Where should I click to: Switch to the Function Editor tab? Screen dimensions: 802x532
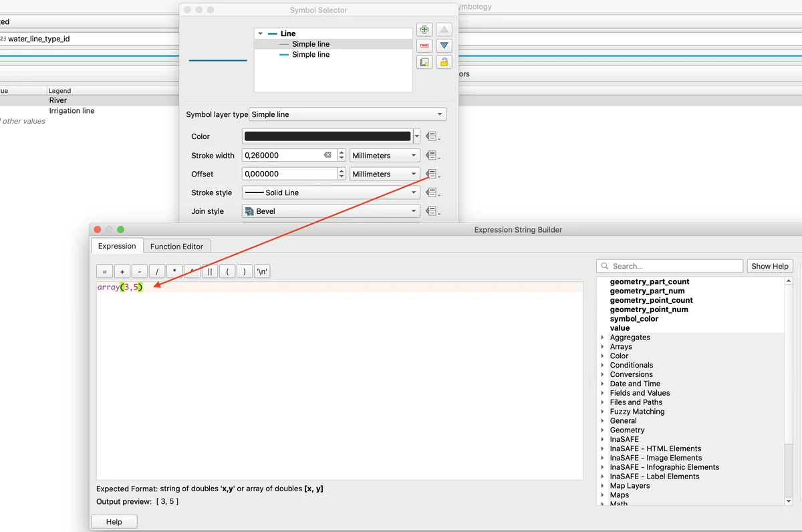176,246
